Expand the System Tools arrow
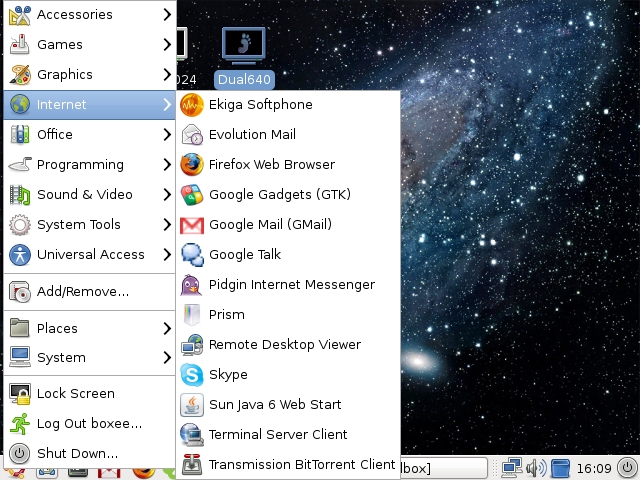The width and height of the screenshot is (640, 480). 167,224
